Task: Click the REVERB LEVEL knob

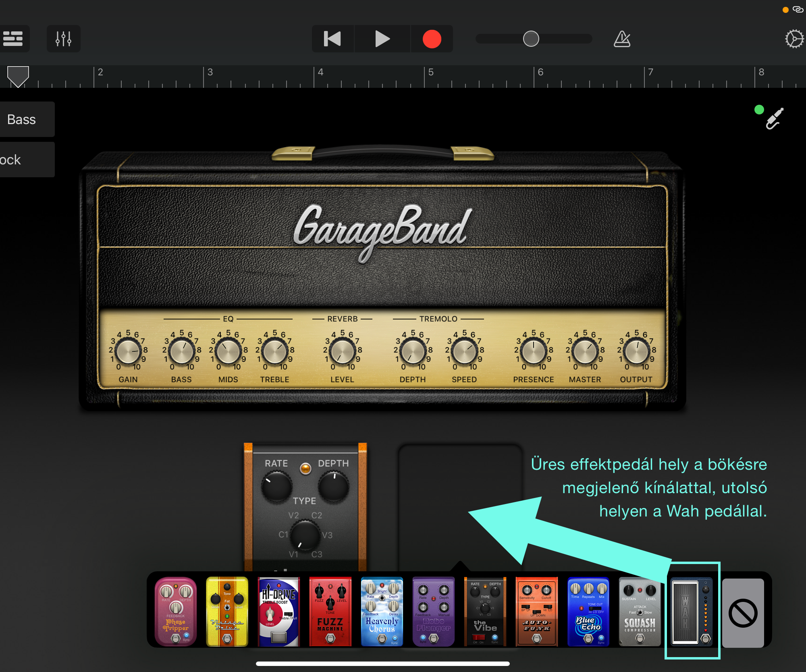Action: [342, 351]
